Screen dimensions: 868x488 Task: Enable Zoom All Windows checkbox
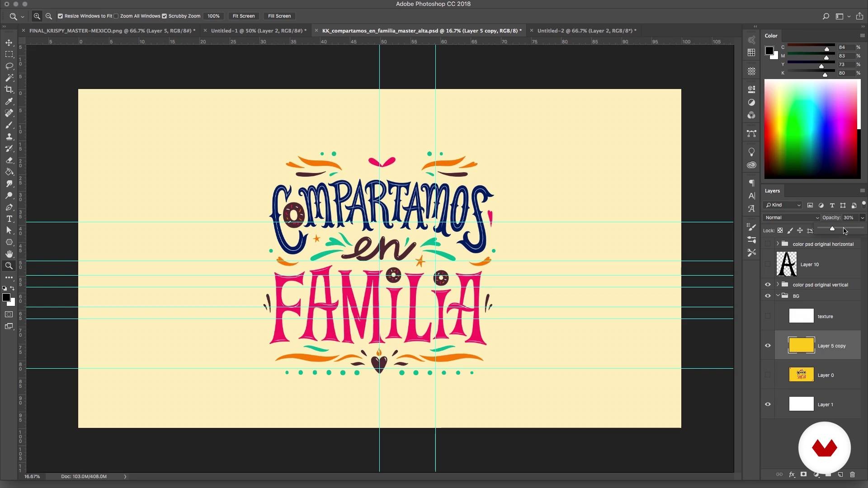(116, 16)
